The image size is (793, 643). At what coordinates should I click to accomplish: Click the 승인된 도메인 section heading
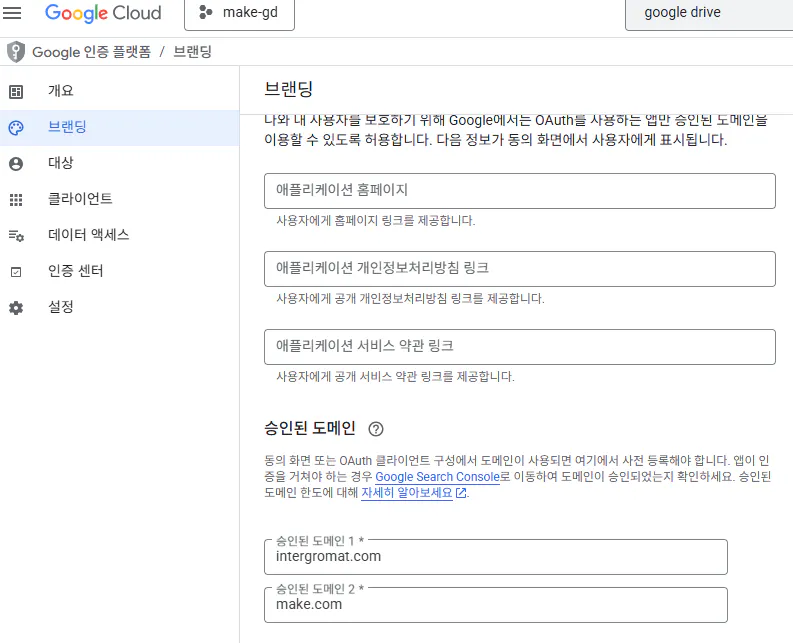310,428
